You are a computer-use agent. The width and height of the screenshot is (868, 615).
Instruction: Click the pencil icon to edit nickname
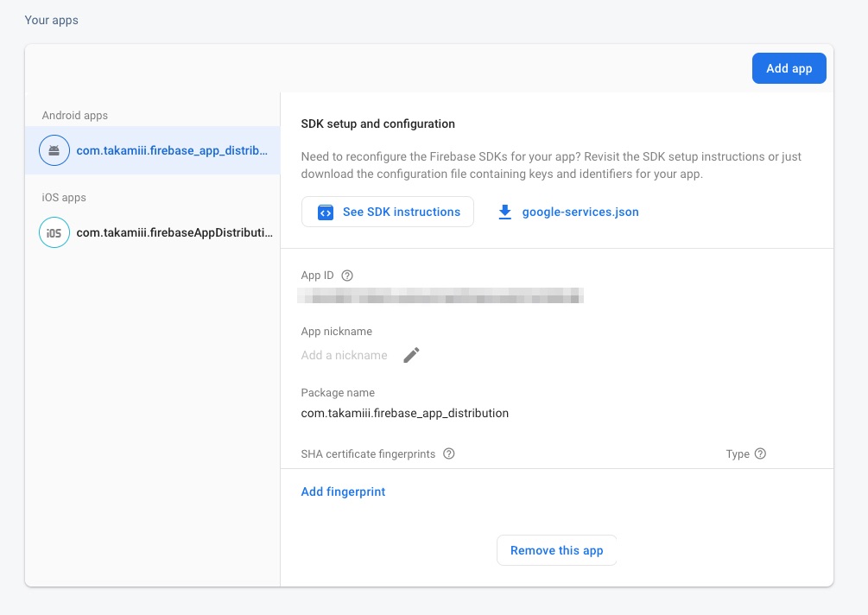(411, 355)
